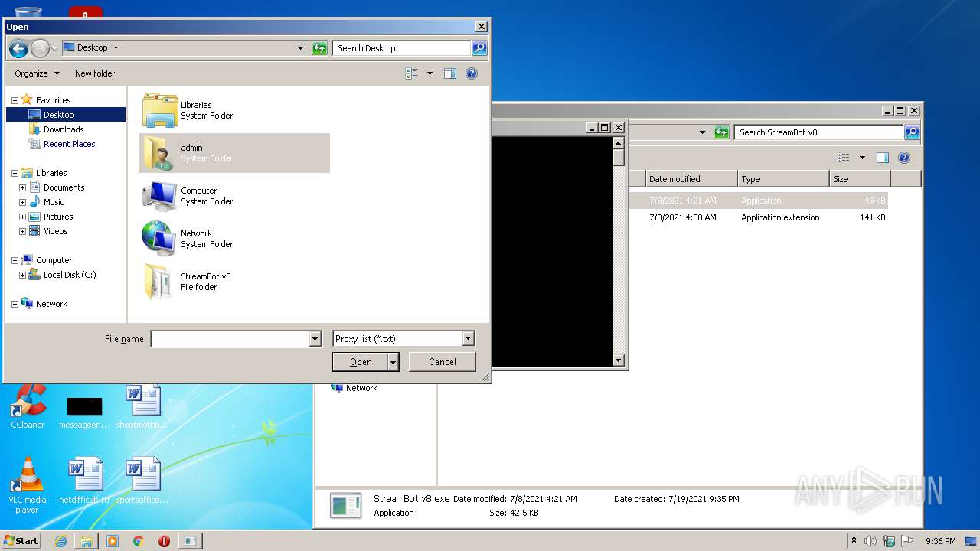
Task: Open help in the StreamBot v8 explorer window
Action: click(904, 158)
